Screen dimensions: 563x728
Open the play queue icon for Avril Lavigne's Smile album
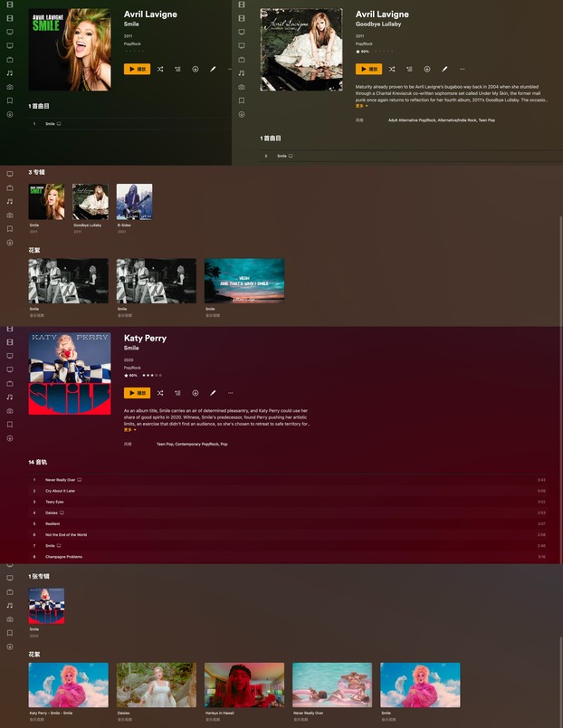coord(177,69)
